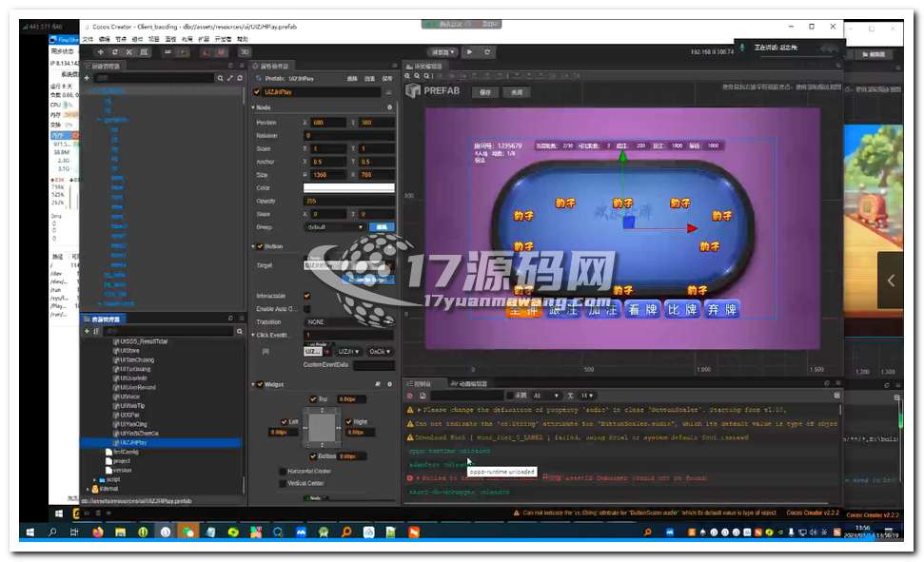
Task: Open the Transition NONE dropdown
Action: click(349, 322)
